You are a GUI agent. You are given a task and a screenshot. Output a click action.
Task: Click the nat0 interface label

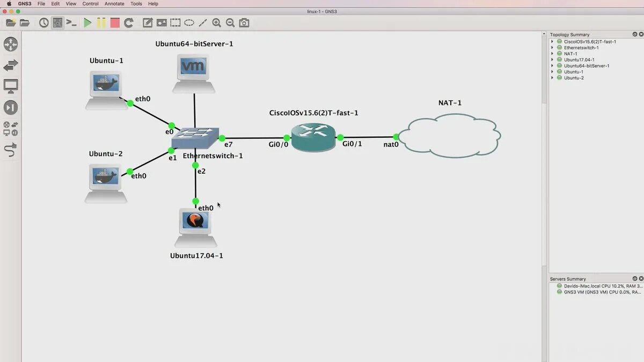391,144
